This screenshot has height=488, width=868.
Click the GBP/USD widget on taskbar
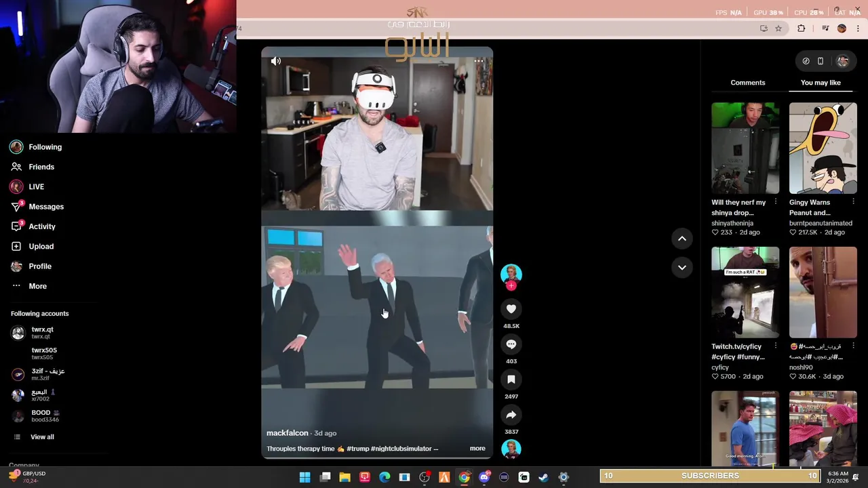point(27,477)
